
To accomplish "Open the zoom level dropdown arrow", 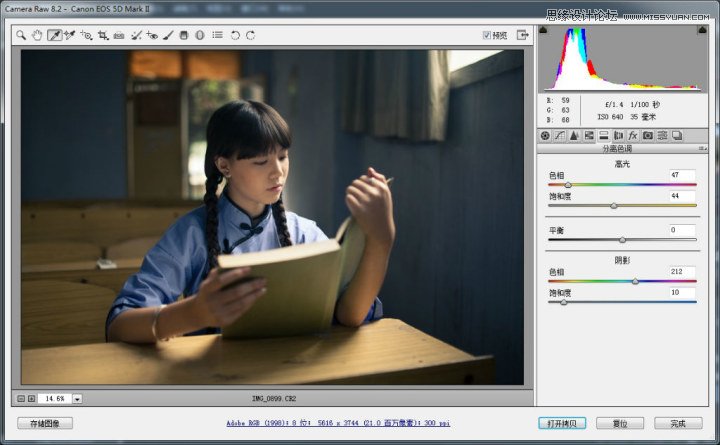I will pos(77,399).
